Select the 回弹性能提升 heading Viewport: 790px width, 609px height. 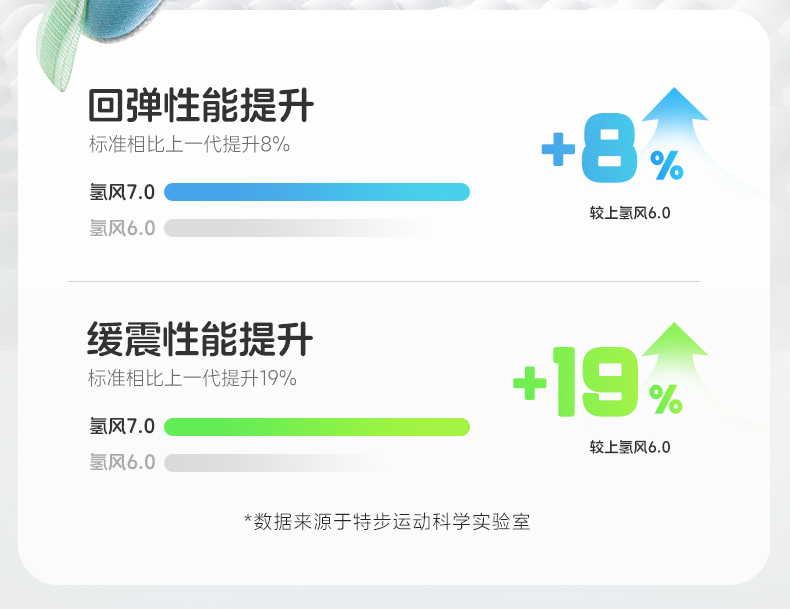point(201,105)
